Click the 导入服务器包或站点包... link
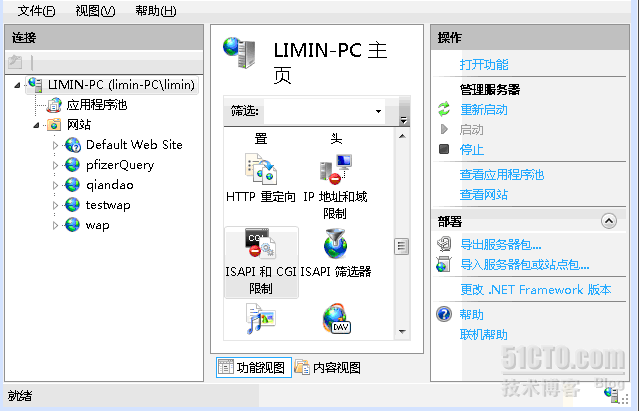639x411 pixels. click(x=524, y=265)
